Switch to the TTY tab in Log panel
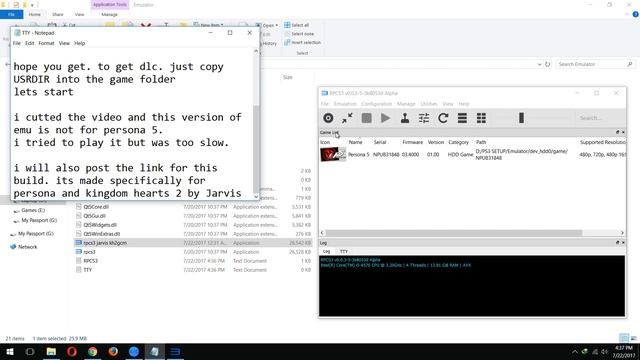 tap(344, 251)
